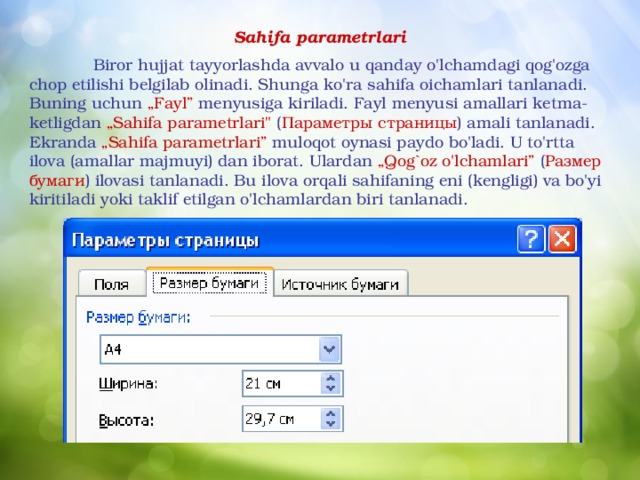The image size is (640, 480).
Task: Click the Высота label
Action: (x=126, y=420)
